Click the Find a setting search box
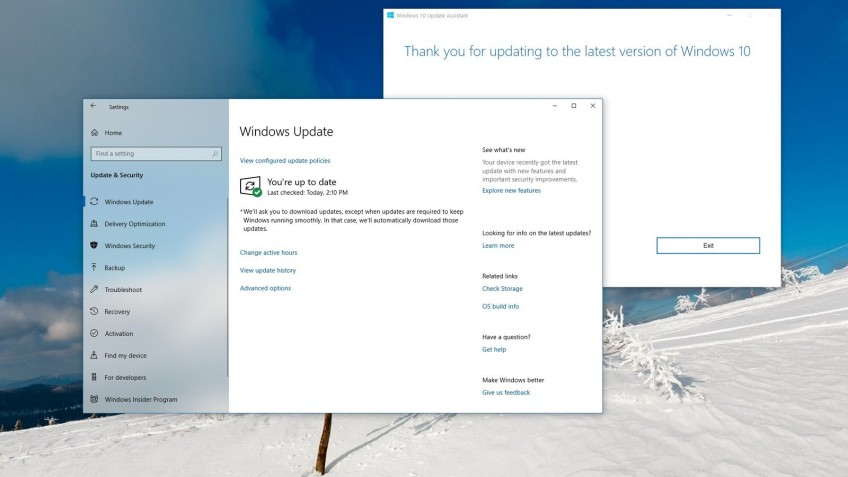 tap(156, 154)
